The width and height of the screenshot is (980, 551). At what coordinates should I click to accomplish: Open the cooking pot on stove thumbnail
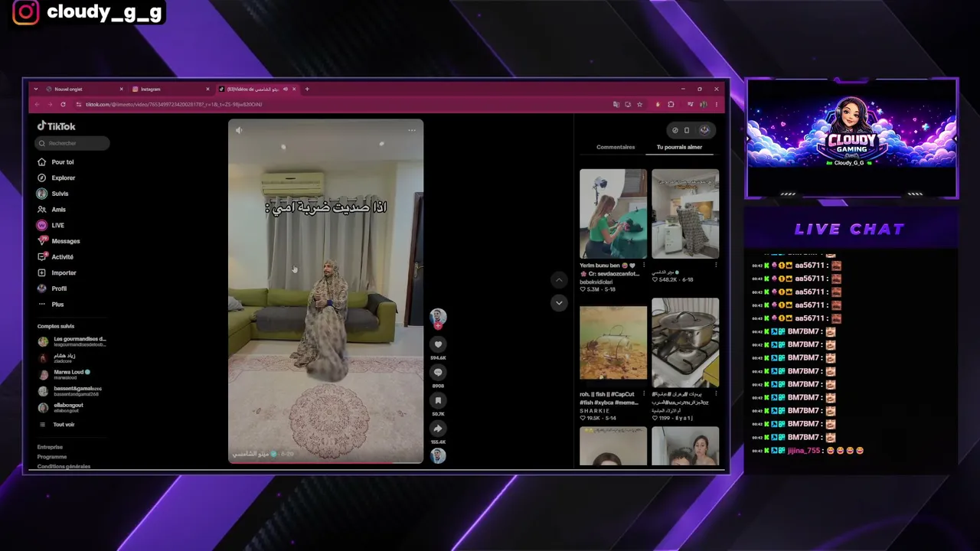[x=685, y=344]
